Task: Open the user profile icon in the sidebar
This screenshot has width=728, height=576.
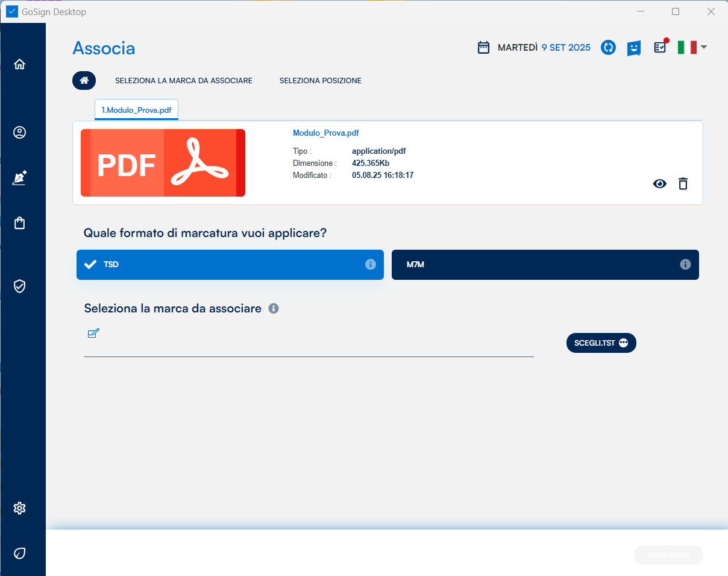Action: (x=20, y=133)
